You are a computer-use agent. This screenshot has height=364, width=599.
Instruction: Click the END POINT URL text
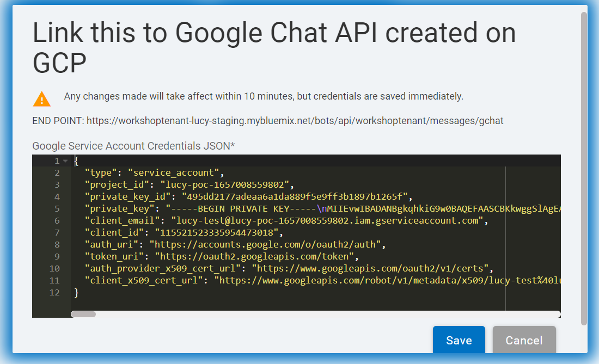click(295, 121)
